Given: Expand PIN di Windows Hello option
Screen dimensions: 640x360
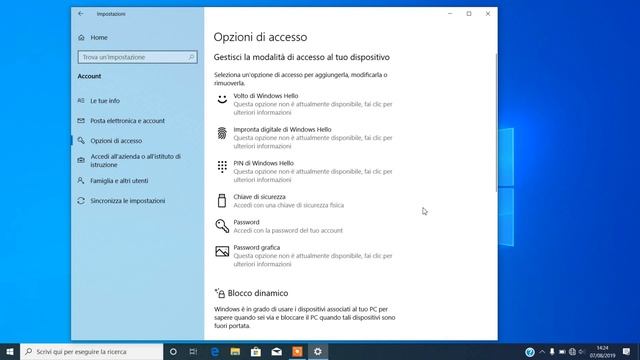Looking at the screenshot, I should coord(304,171).
